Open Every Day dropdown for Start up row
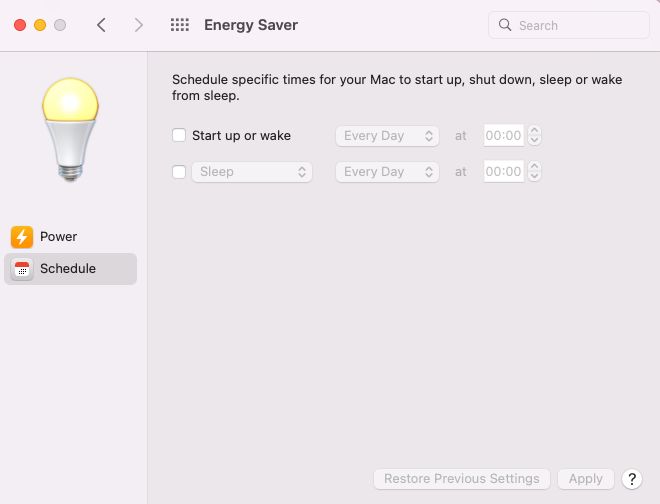Image resolution: width=660 pixels, height=504 pixels. click(x=387, y=136)
